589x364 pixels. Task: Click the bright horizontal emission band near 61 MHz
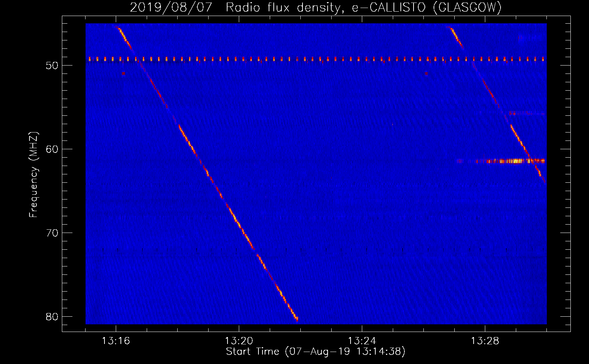501,161
